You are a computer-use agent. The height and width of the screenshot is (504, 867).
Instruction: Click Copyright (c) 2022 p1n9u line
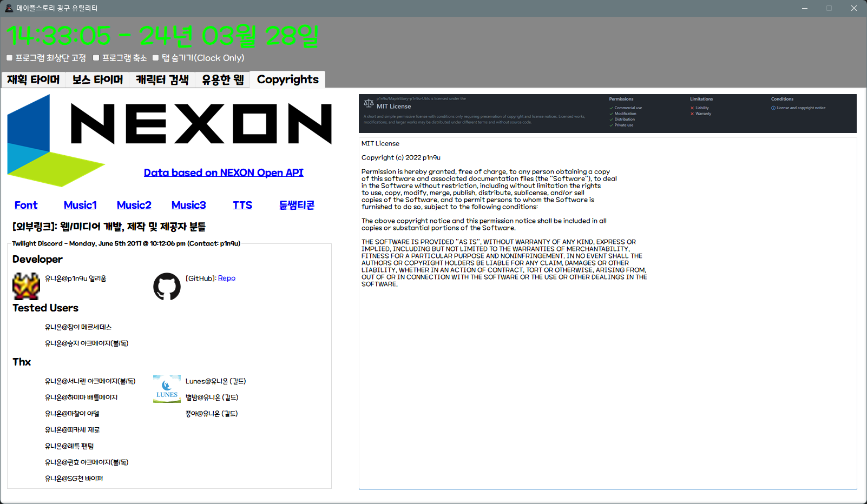401,157
